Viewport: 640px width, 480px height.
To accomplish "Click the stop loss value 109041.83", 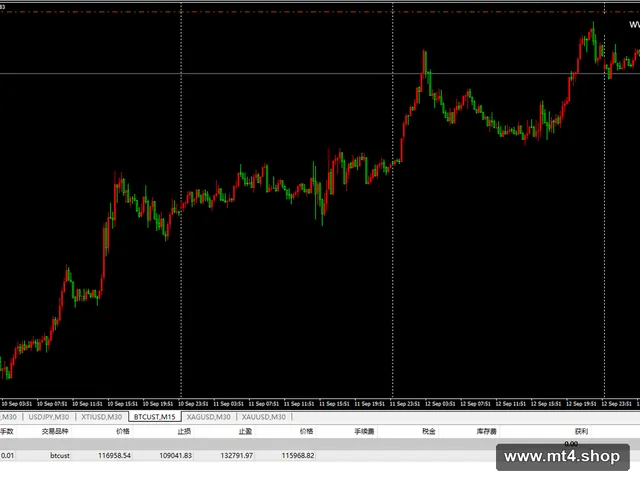I will (176, 455).
